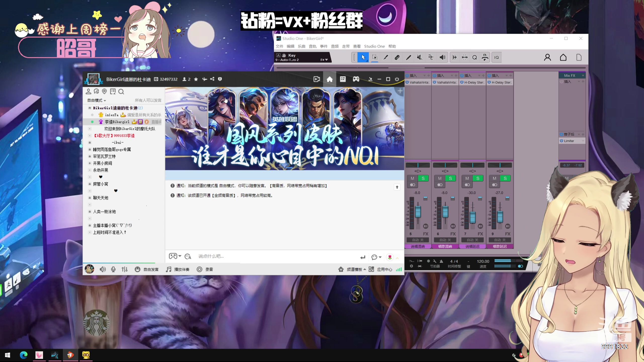Open the emoji controller icon in chat input
644x362 pixels.
(173, 256)
